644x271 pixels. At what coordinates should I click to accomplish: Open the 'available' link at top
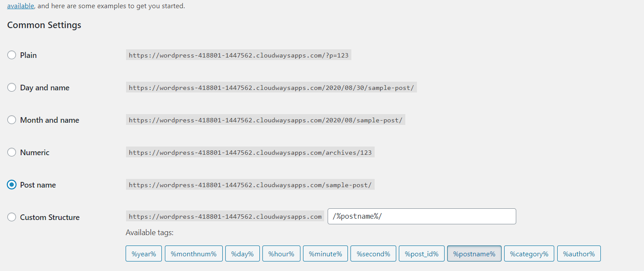click(x=21, y=6)
